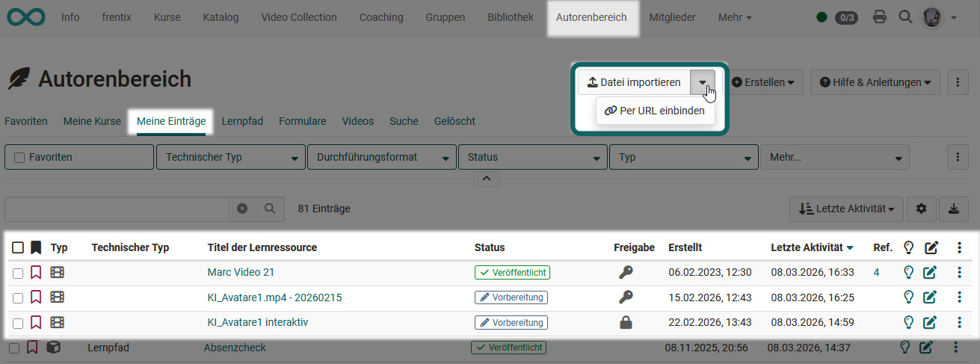The width and height of the screenshot is (980, 364).
Task: Select the Marc Video 21 row checkbox
Action: coord(18,273)
